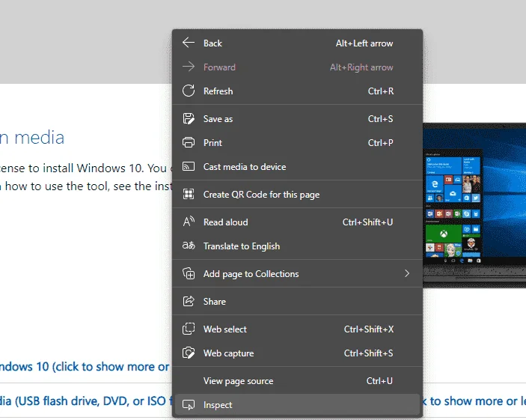Click the Read aloud 'A' icon
526x420 pixels.
coord(189,222)
